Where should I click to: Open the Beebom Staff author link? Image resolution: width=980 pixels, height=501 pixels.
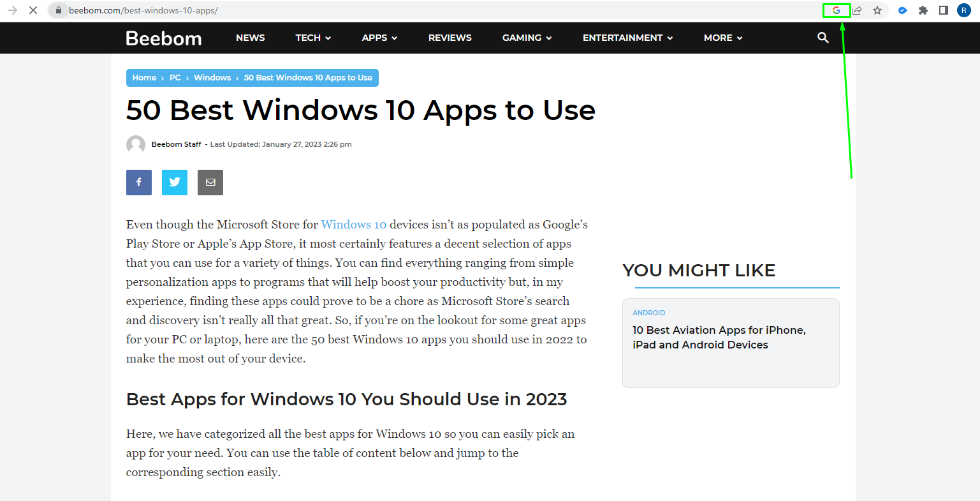177,144
